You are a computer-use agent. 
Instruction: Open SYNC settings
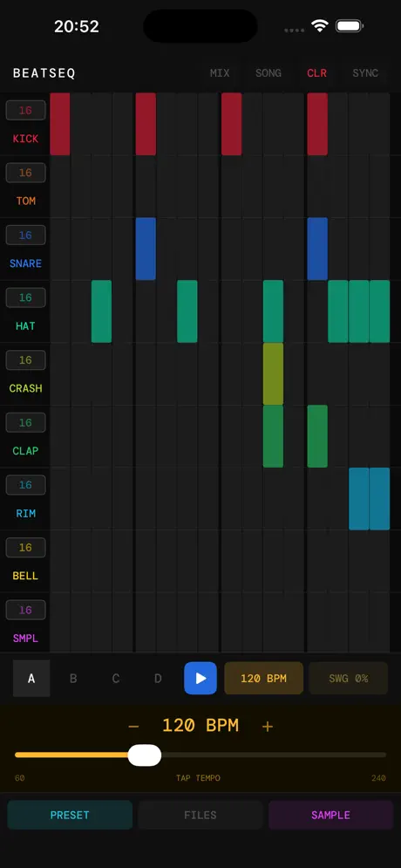click(365, 73)
